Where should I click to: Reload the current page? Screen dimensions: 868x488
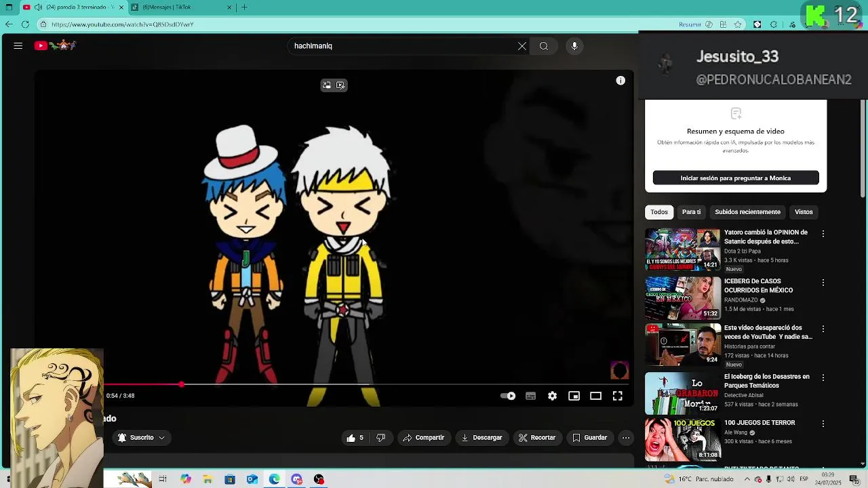coord(25,24)
